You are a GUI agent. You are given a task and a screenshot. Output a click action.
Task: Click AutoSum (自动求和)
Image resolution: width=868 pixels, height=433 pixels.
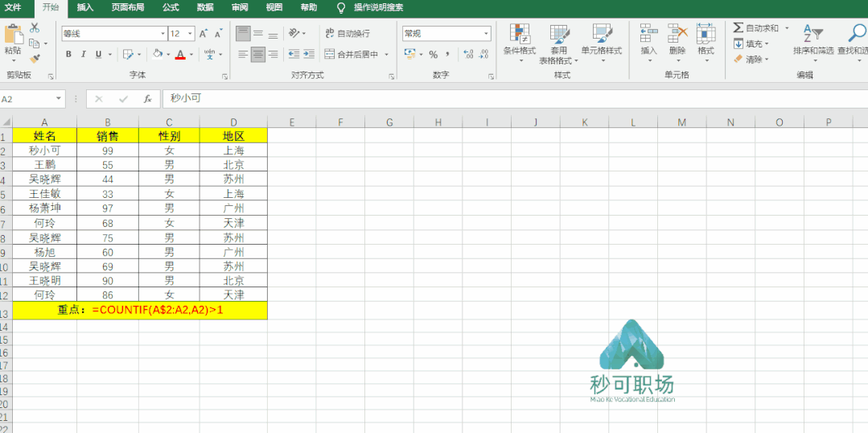click(x=755, y=27)
